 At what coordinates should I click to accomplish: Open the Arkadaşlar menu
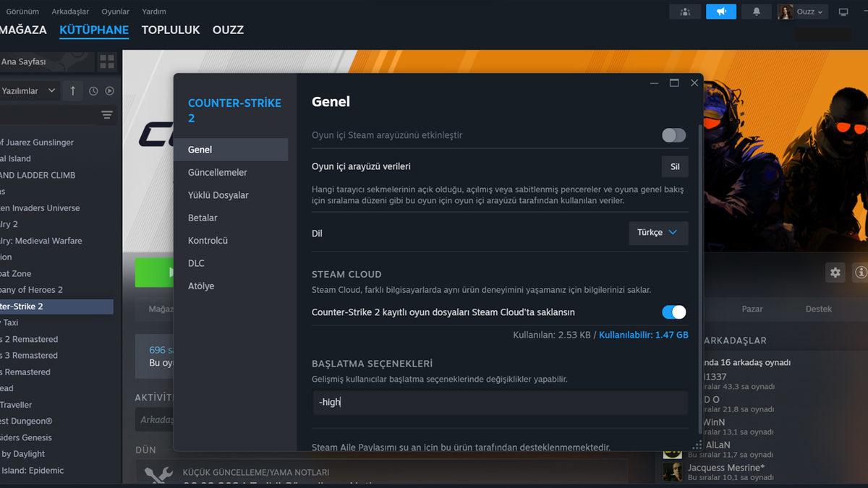tap(69, 11)
